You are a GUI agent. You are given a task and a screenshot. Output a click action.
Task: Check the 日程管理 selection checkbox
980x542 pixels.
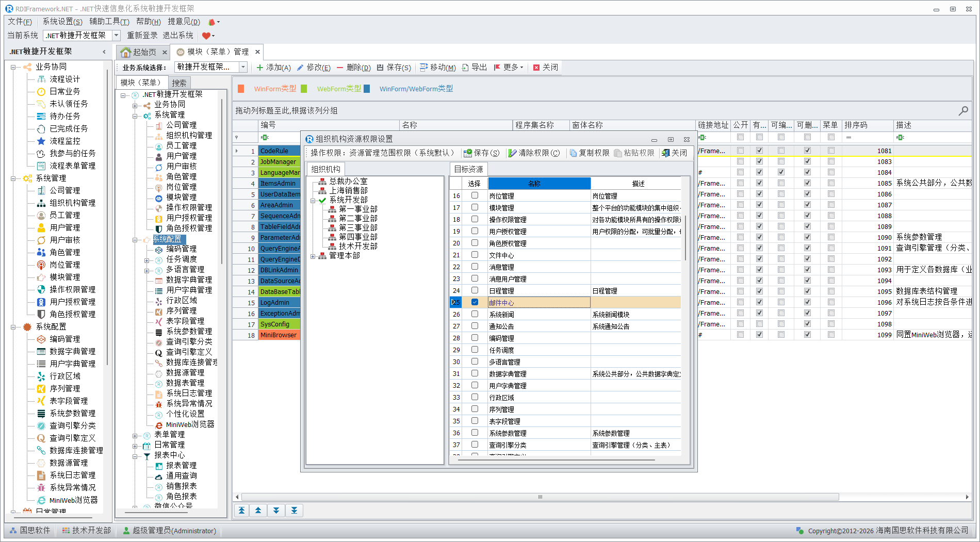(475, 290)
